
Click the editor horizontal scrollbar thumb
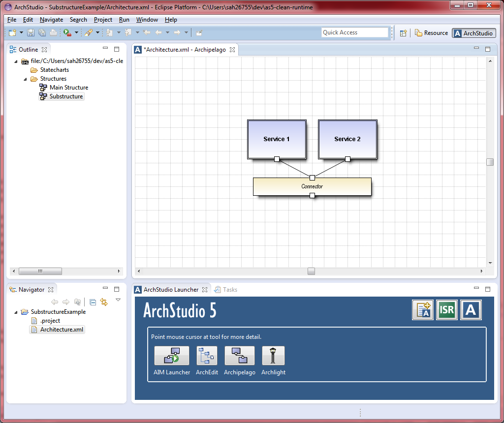pyautogui.click(x=311, y=271)
